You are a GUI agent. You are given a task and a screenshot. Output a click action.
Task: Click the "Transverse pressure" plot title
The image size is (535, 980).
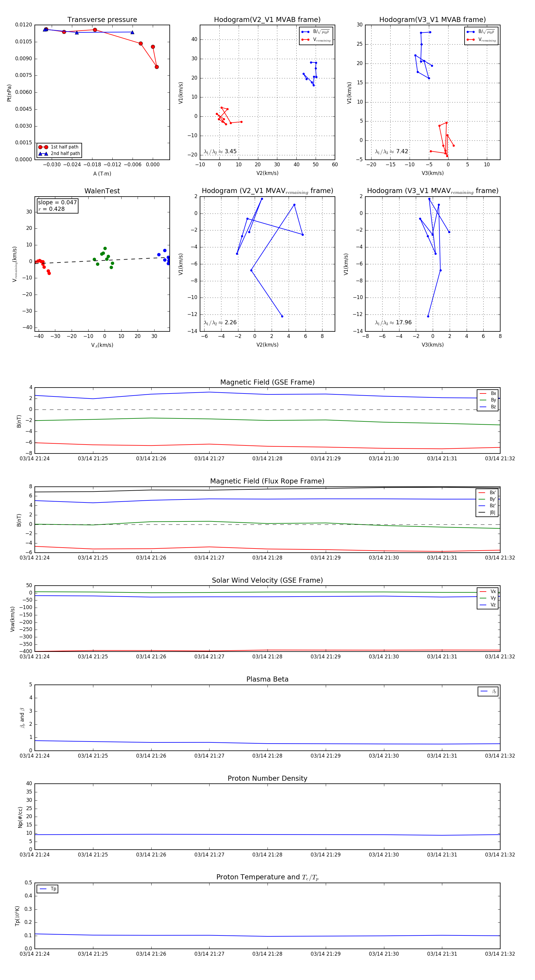[102, 20]
